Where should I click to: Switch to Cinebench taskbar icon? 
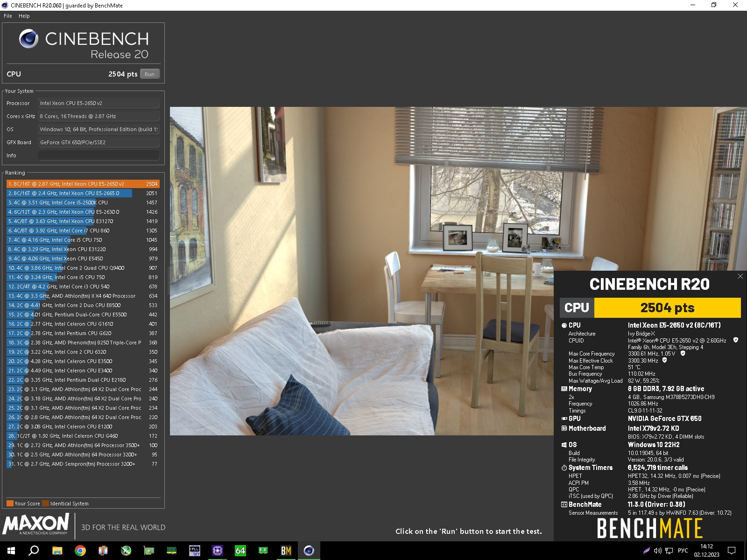tap(309, 551)
